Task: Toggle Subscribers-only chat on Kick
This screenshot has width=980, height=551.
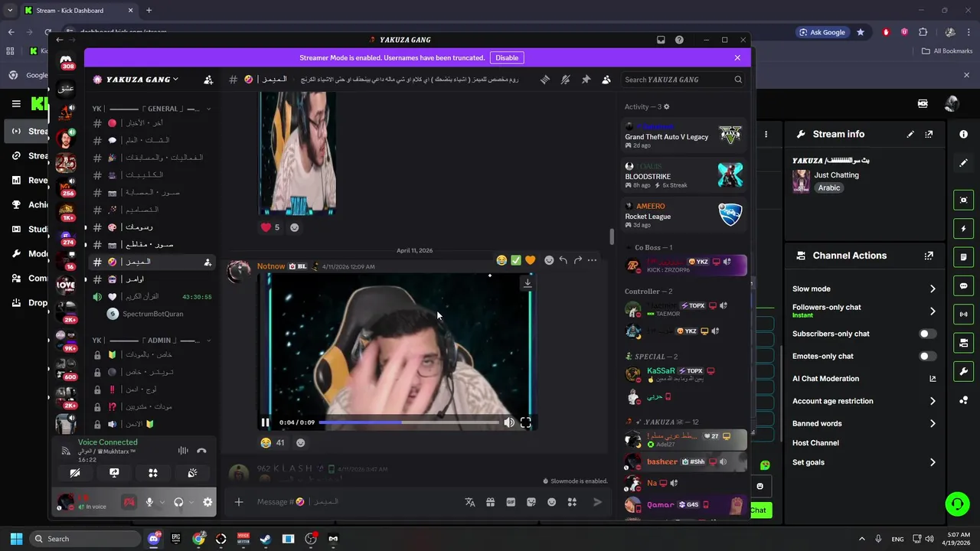Action: (x=927, y=334)
